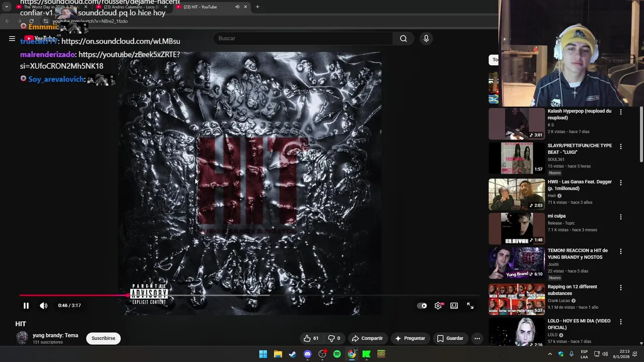Click the youtube.com address bar URL
The image size is (644, 362).
(90, 21)
